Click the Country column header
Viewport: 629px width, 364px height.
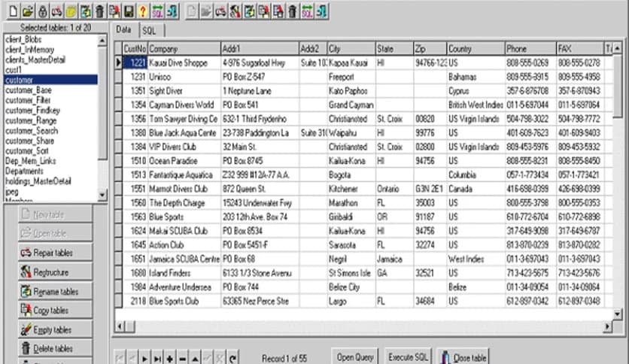[476, 49]
